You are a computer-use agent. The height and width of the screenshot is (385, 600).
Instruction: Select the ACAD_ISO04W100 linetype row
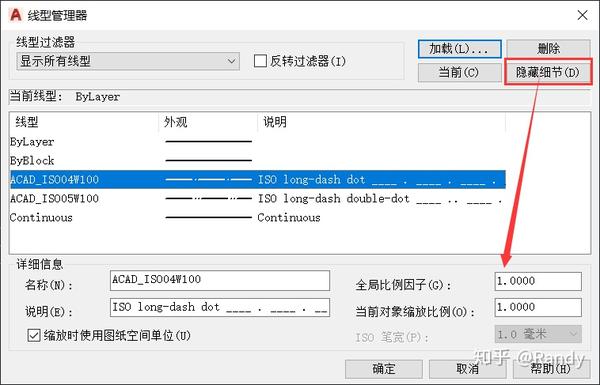point(258,179)
